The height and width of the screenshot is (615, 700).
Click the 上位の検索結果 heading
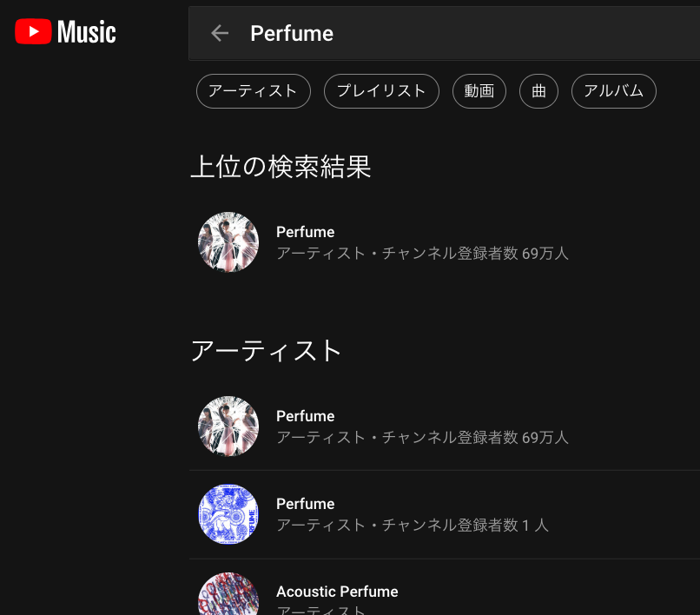click(x=281, y=167)
